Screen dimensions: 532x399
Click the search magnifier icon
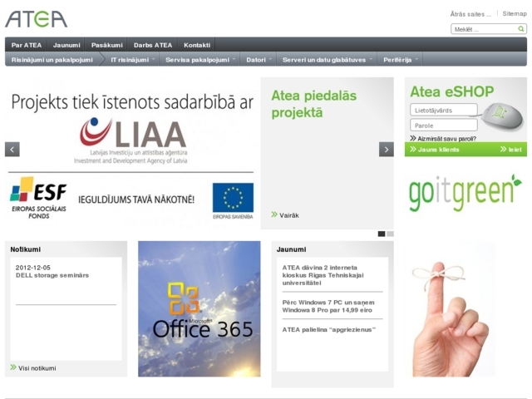coord(521,29)
